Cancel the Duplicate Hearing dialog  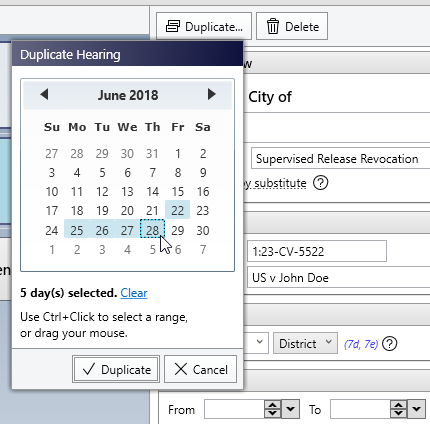201,369
